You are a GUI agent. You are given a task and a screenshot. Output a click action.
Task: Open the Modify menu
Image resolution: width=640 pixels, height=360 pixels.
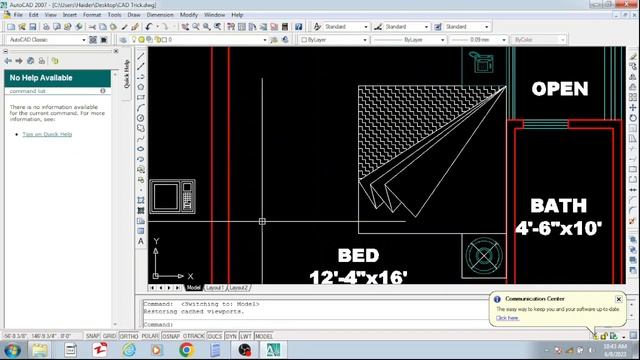click(x=189, y=15)
